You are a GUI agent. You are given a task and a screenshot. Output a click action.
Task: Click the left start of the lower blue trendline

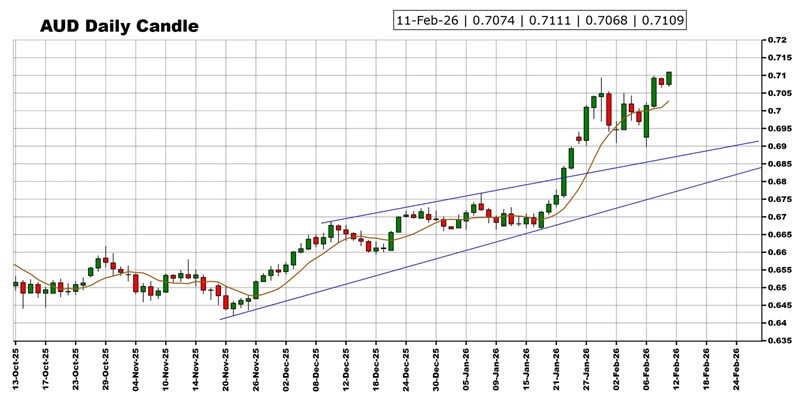221,319
